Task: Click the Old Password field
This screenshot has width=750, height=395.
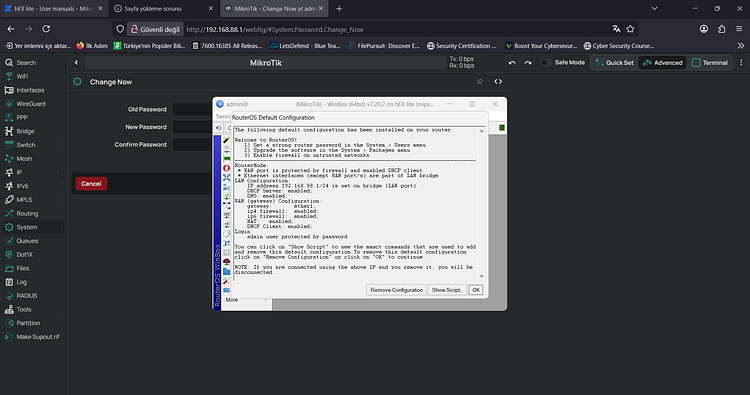Action: [x=193, y=110]
